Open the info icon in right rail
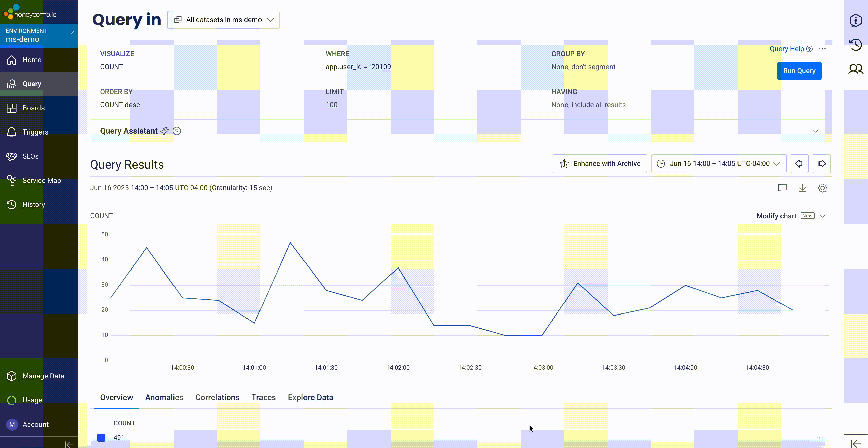This screenshot has height=448, width=868. coord(855,21)
